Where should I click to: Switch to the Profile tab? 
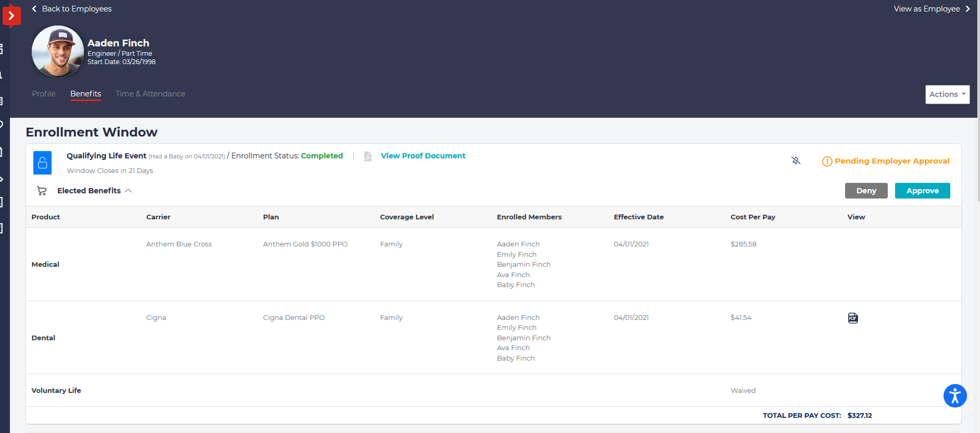click(x=43, y=94)
